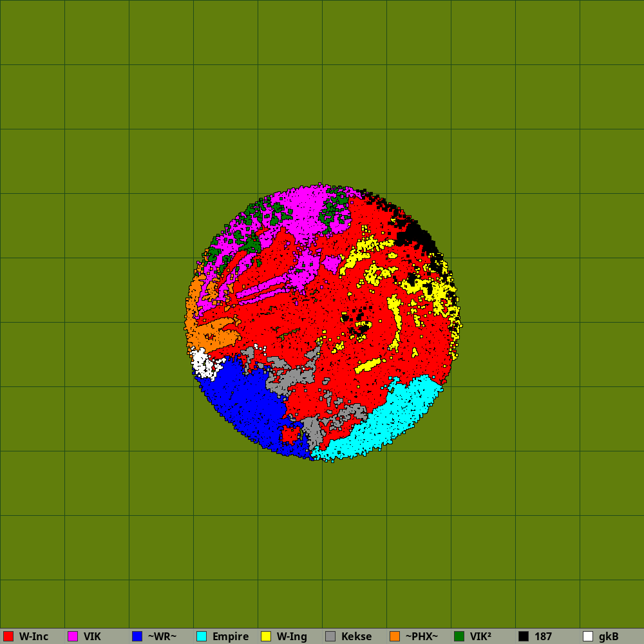Click the green VIK² legend swatch

[459, 636]
